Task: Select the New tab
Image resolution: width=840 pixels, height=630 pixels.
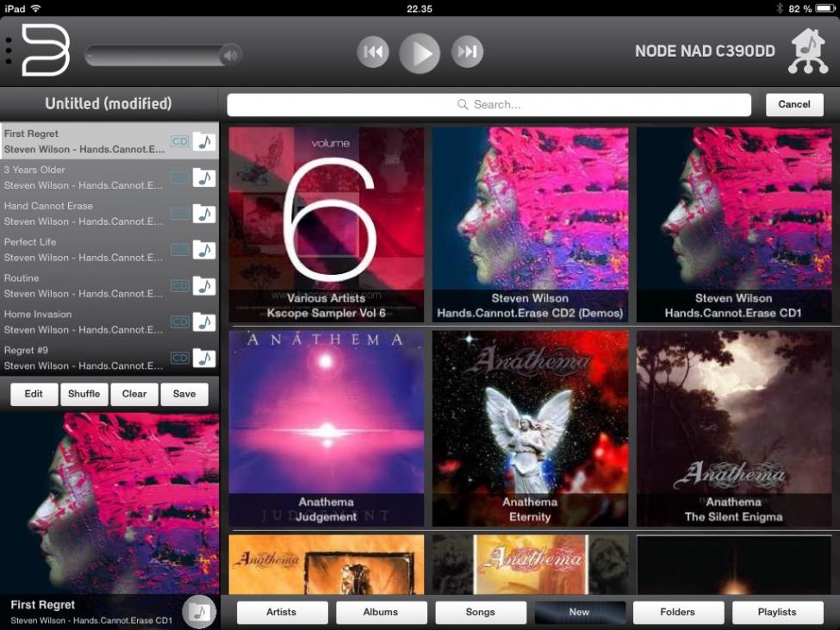Action: [x=580, y=612]
